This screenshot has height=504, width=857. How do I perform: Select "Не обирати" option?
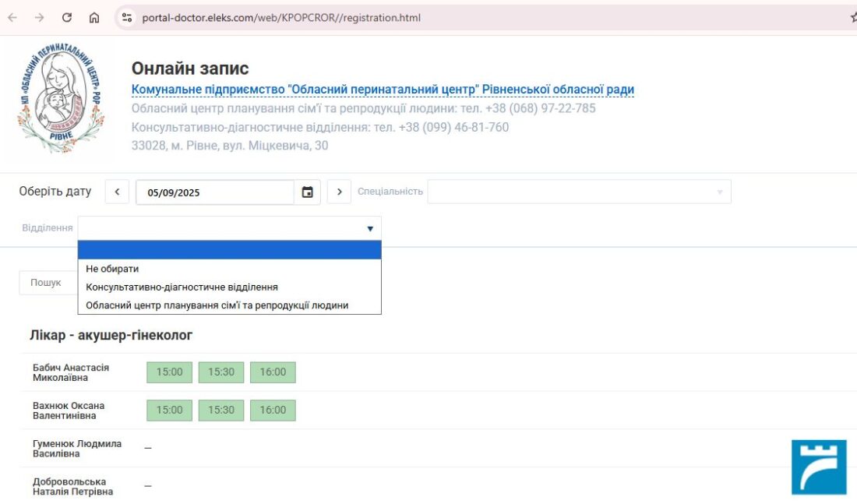(x=112, y=269)
